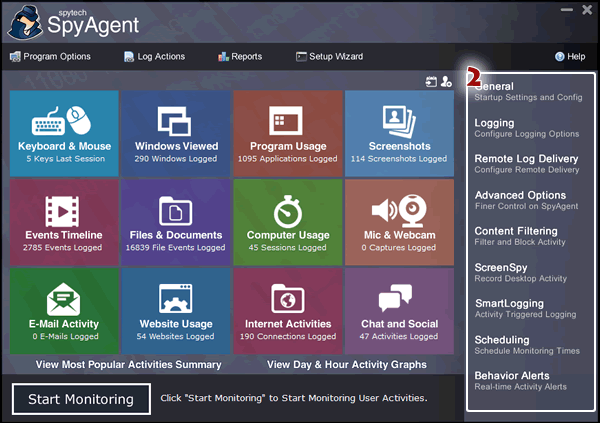The width and height of the screenshot is (600, 423).
Task: Select General startup settings option
Action: 528,91
